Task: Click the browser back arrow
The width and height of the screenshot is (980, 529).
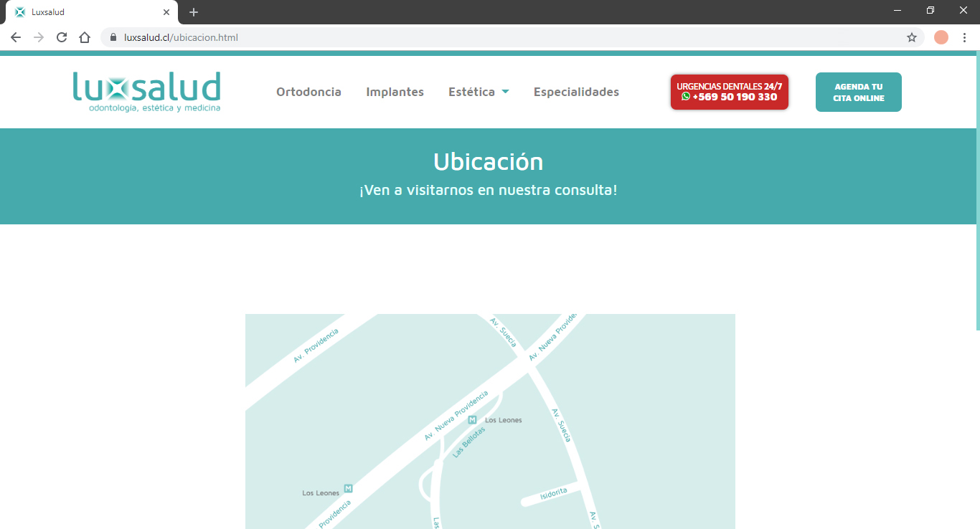Action: pyautogui.click(x=16, y=37)
